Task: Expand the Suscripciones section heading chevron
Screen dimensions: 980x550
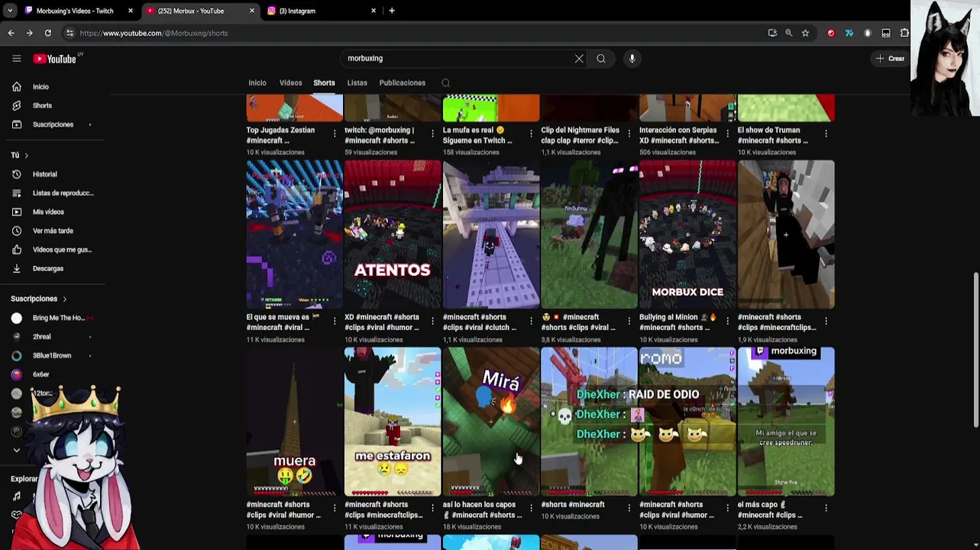Action: point(65,299)
